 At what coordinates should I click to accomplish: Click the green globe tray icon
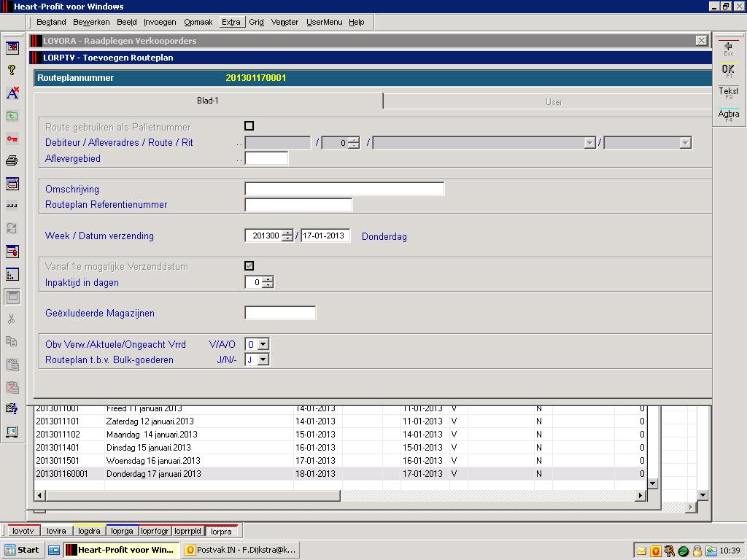click(683, 551)
